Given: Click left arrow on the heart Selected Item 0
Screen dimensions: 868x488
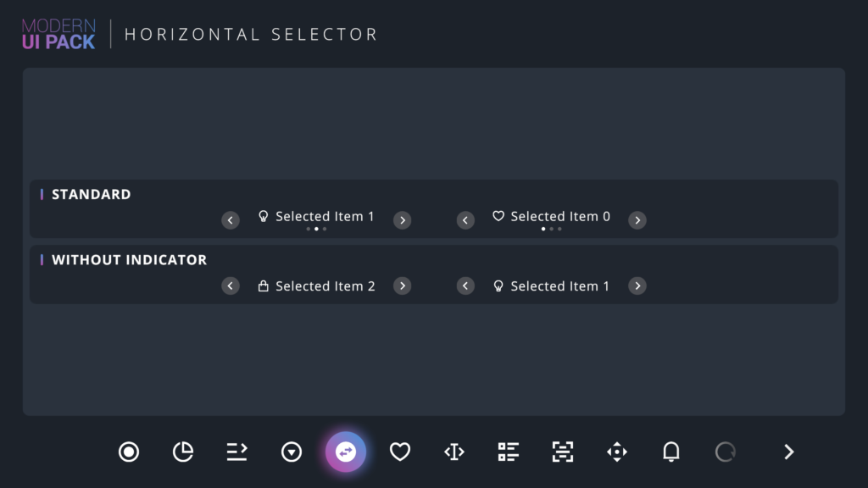Looking at the screenshot, I should pyautogui.click(x=465, y=219).
